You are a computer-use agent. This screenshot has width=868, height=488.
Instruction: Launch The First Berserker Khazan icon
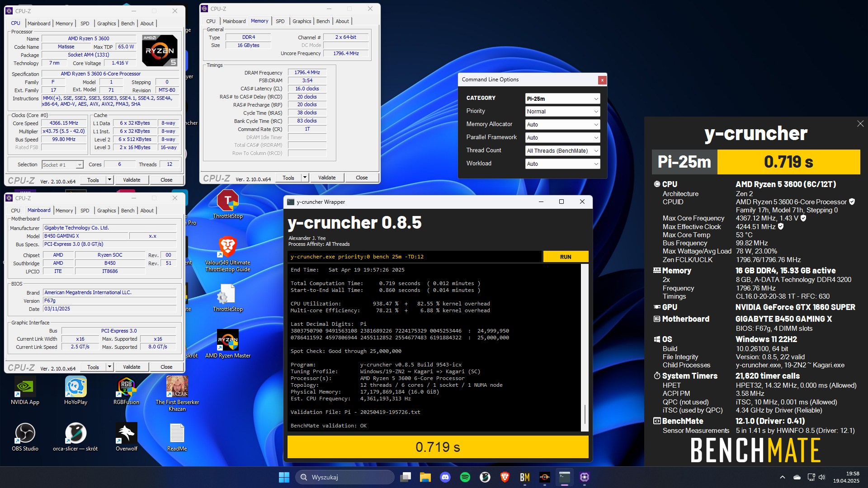tap(177, 394)
